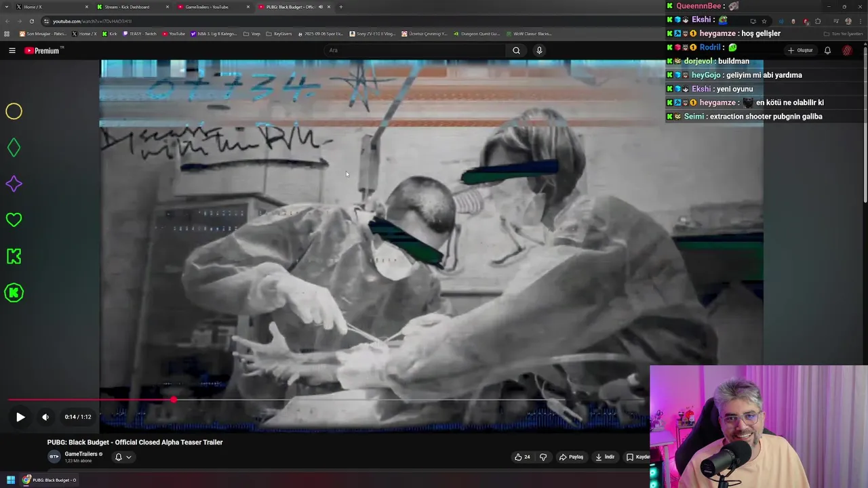Image resolution: width=868 pixels, height=488 pixels.
Task: Close the Home / X tab
Action: [87, 7]
